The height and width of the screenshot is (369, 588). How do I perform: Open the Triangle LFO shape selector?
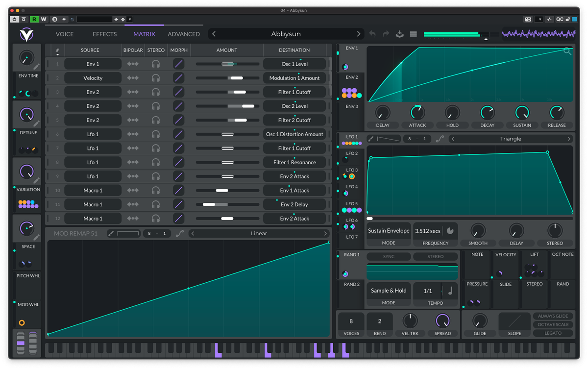click(511, 139)
